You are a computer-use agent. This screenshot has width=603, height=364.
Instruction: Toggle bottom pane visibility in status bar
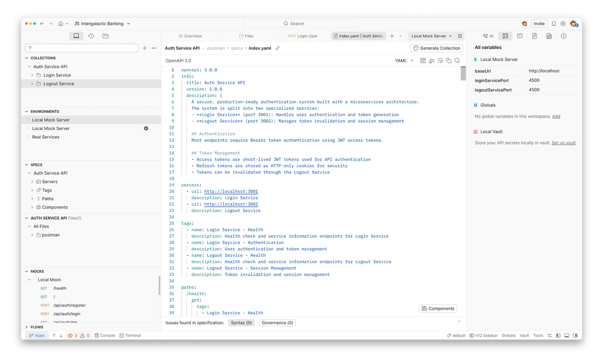point(567,335)
